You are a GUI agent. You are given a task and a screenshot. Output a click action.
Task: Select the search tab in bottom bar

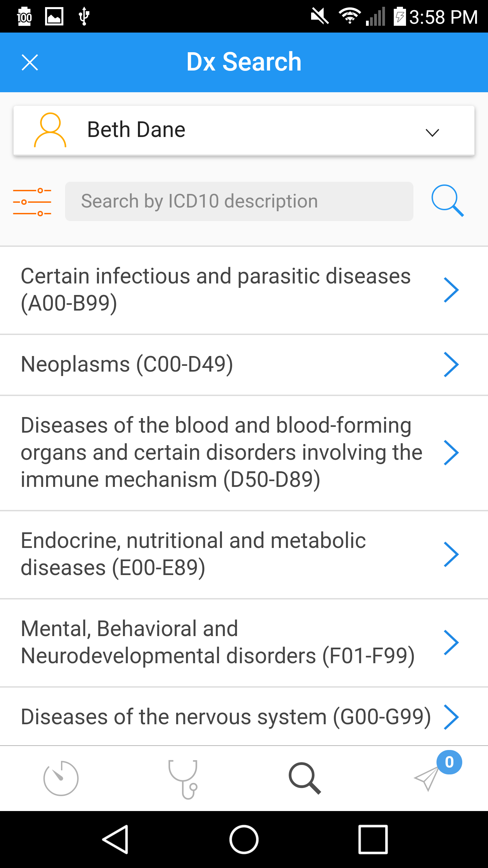(x=305, y=778)
